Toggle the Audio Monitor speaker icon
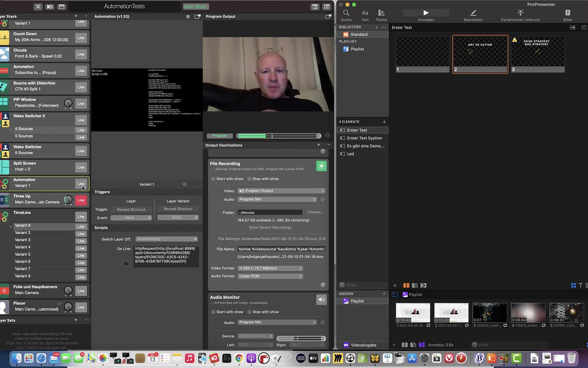588x368 pixels. pos(321,300)
